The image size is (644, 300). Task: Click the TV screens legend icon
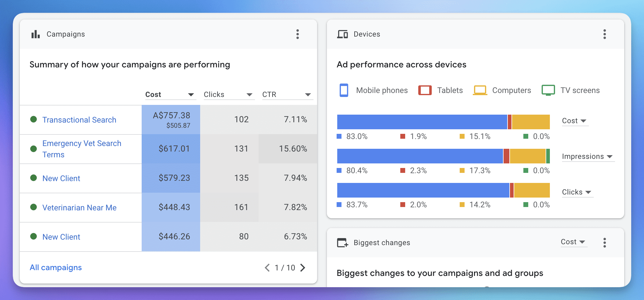(x=548, y=90)
